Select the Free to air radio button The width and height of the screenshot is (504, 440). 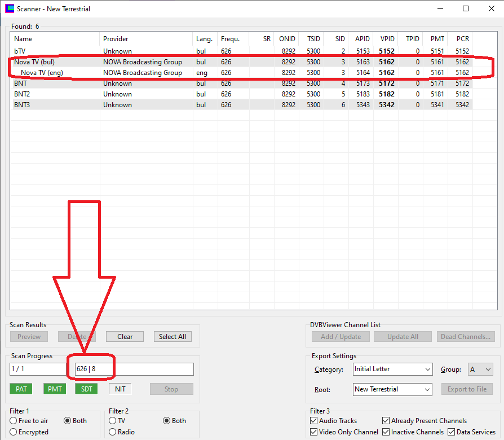point(29,421)
